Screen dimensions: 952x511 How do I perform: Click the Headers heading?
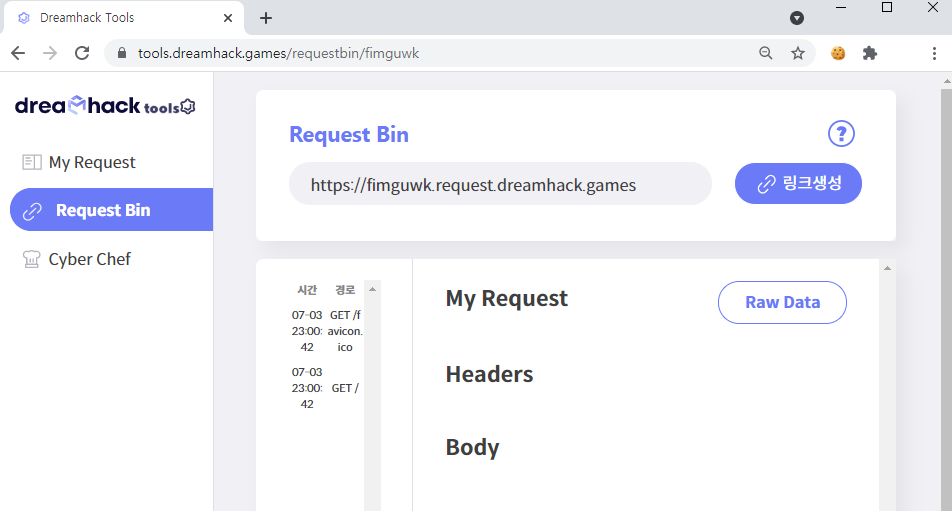tap(489, 374)
